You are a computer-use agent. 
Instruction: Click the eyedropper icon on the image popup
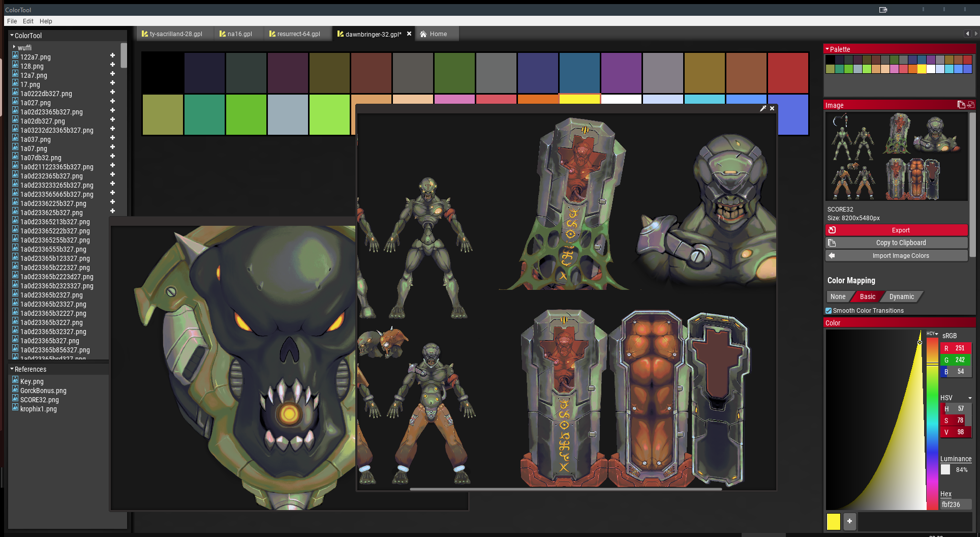pyautogui.click(x=762, y=108)
